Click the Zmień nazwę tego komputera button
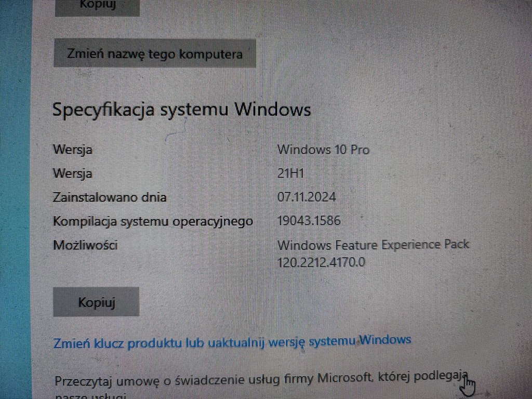This screenshot has width=532, height=399. 155,54
